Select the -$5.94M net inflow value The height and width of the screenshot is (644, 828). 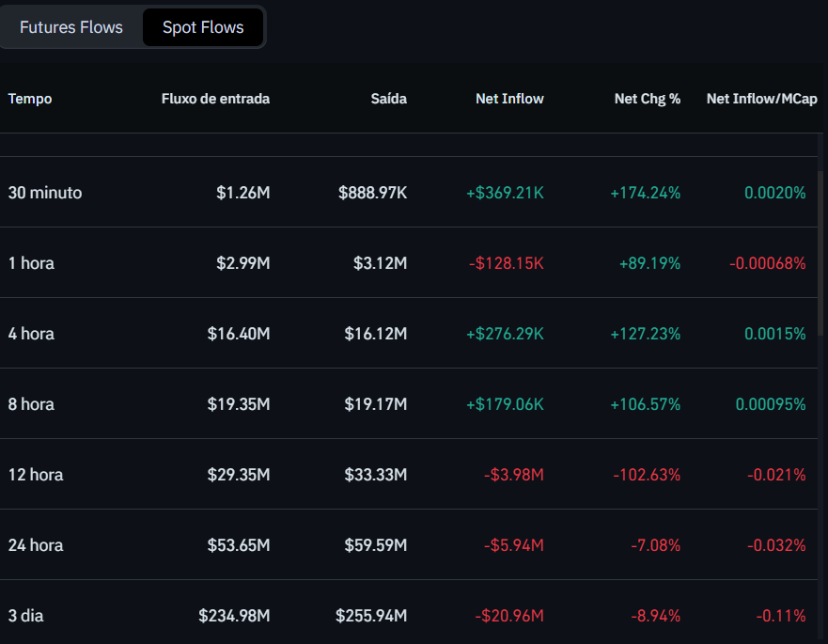pos(514,545)
